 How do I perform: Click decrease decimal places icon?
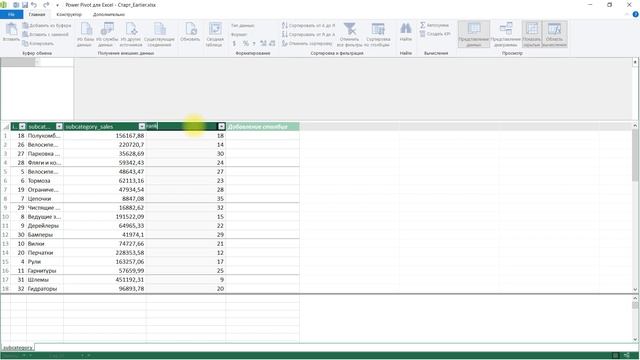click(x=272, y=43)
